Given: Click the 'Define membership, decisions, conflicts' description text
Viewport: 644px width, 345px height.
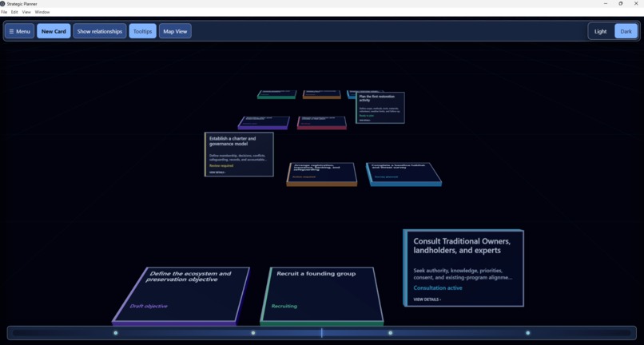Looking at the screenshot, I should coord(238,157).
